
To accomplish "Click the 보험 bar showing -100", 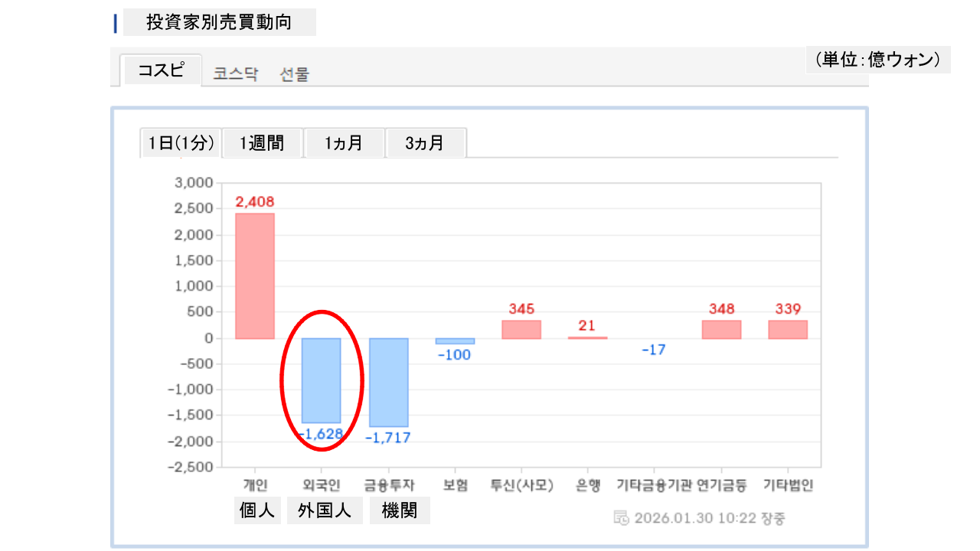I will point(455,341).
